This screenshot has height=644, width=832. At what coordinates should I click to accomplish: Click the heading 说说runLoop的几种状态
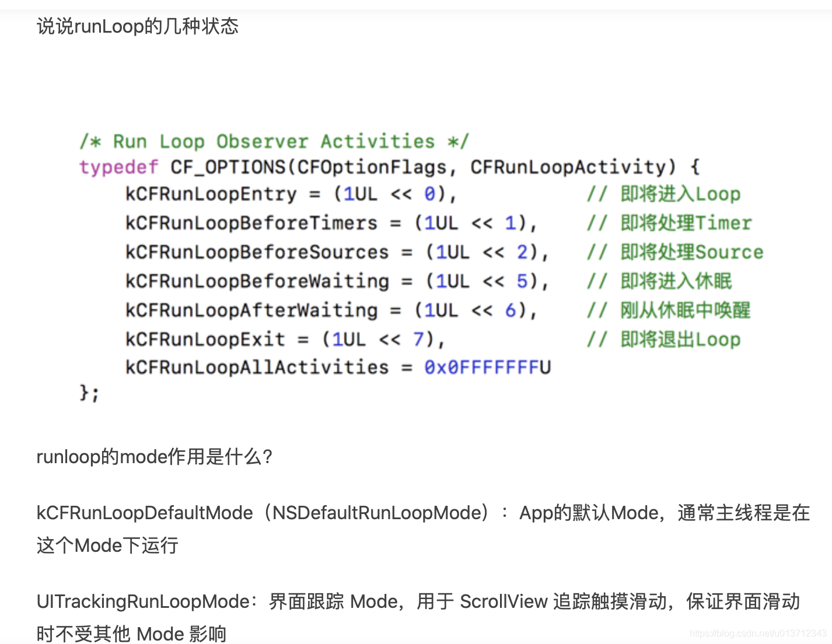[137, 26]
